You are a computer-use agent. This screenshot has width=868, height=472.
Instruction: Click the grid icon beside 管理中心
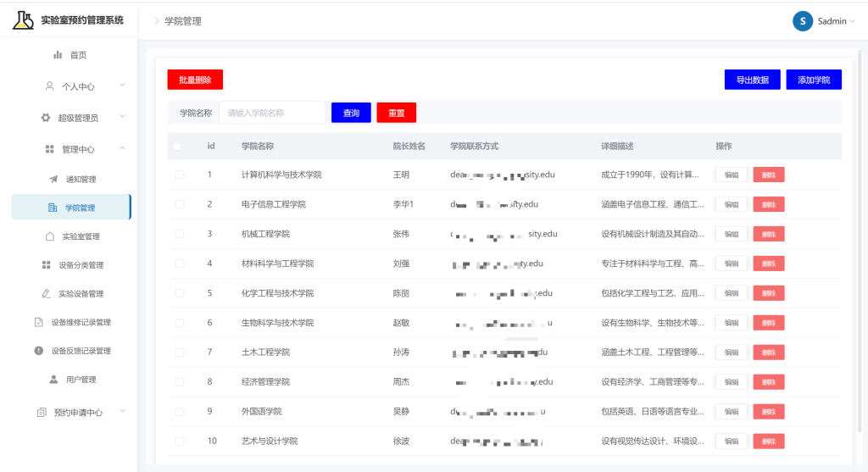pyautogui.click(x=49, y=149)
